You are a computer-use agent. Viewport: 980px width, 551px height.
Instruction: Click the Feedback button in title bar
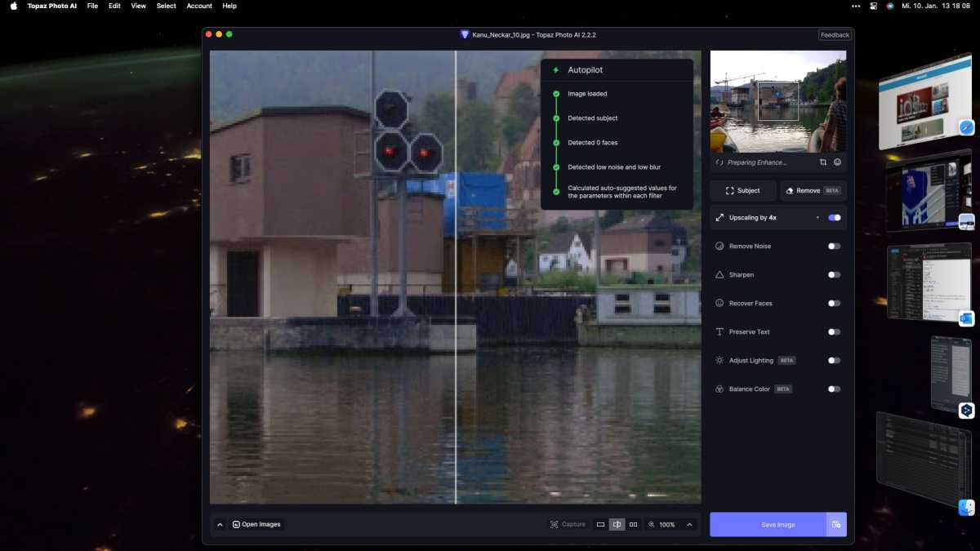835,35
